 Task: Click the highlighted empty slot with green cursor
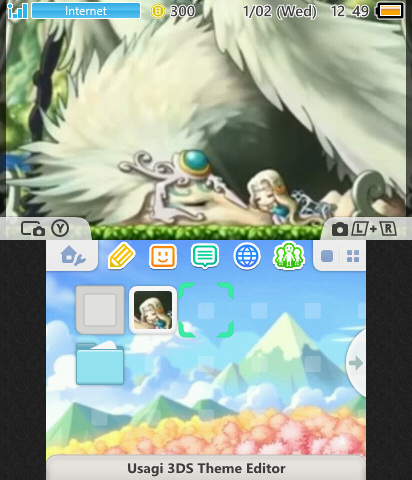click(206, 310)
